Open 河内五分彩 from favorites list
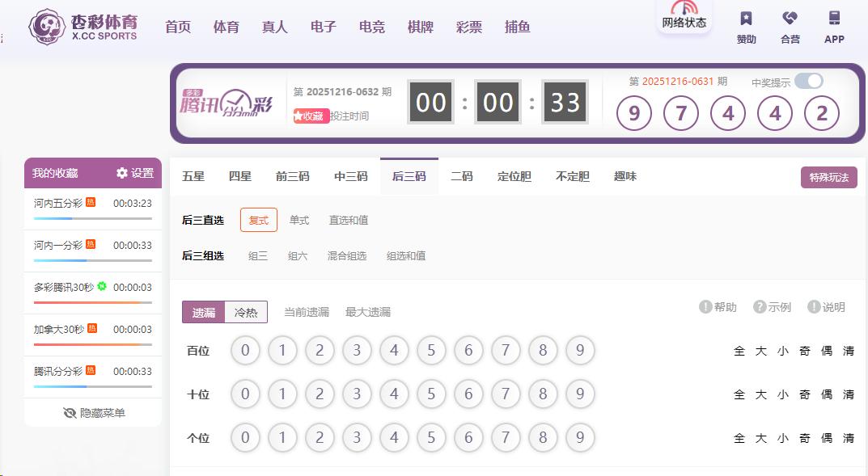 58,203
